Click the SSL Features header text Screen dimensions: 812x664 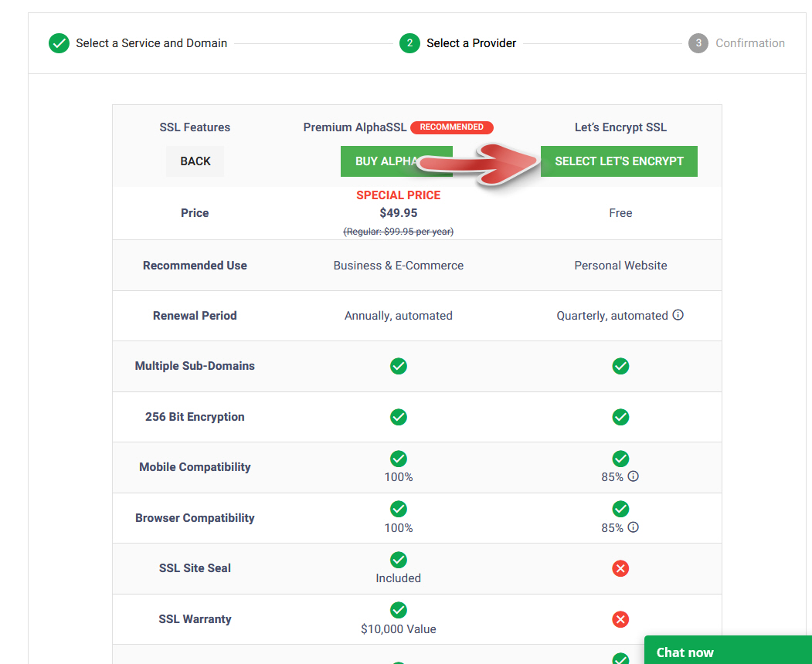click(195, 127)
